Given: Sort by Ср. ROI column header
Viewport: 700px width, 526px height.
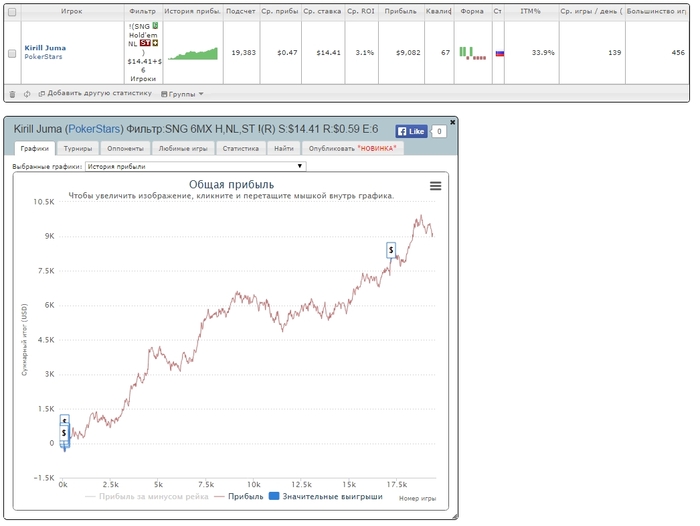Looking at the screenshot, I should tap(361, 11).
